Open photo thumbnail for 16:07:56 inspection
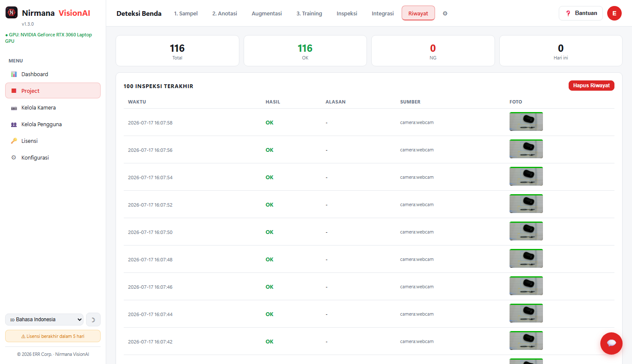Viewport: 632px width, 364px height. click(526, 149)
